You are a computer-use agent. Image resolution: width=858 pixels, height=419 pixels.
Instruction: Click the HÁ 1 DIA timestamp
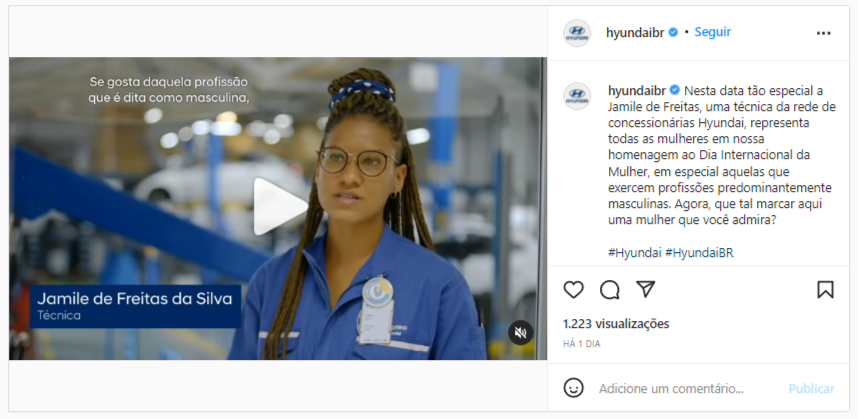pos(582,344)
